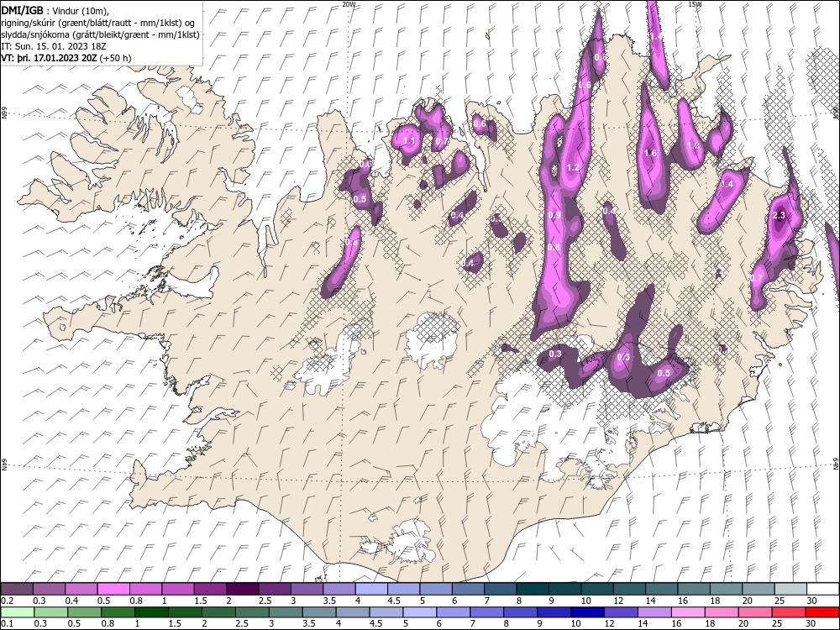Pick the light grey 25 snow-scale swatch

790,590
